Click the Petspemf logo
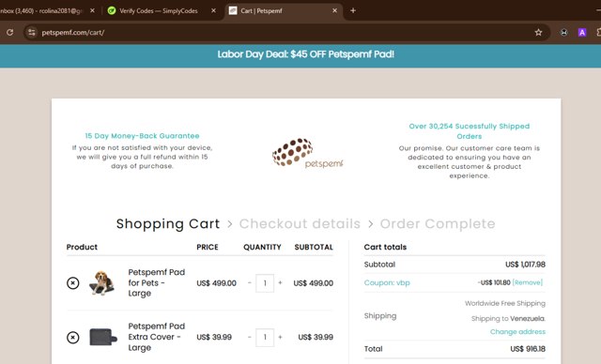 (x=308, y=153)
